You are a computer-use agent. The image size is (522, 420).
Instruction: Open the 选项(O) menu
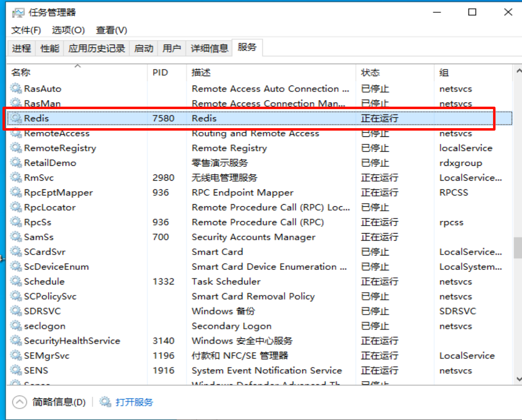[x=68, y=30]
